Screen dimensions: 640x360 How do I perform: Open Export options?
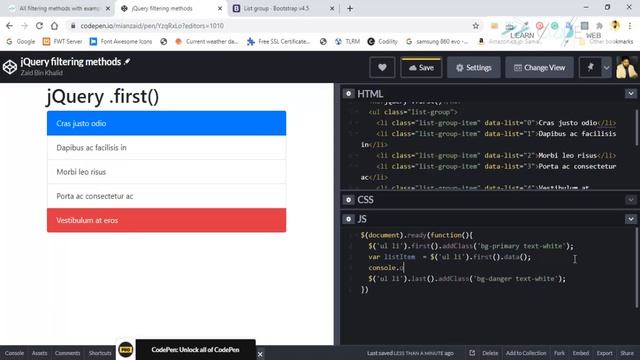point(604,353)
